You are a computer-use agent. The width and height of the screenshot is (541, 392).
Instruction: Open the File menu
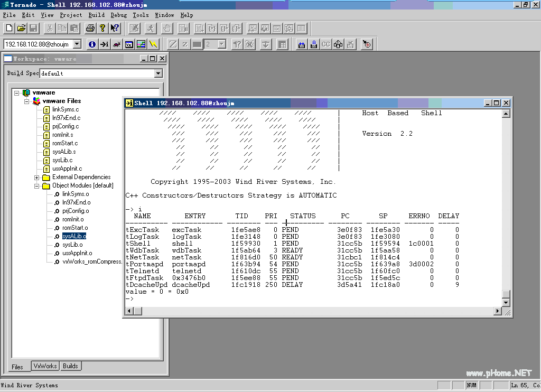(x=10, y=15)
